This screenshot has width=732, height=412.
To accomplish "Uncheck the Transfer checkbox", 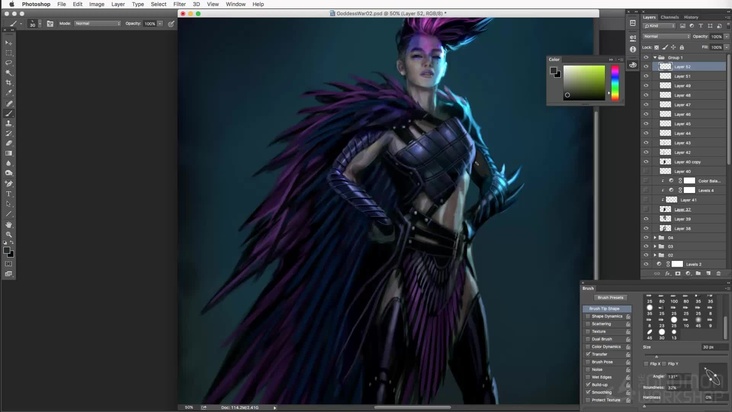I will (588, 354).
